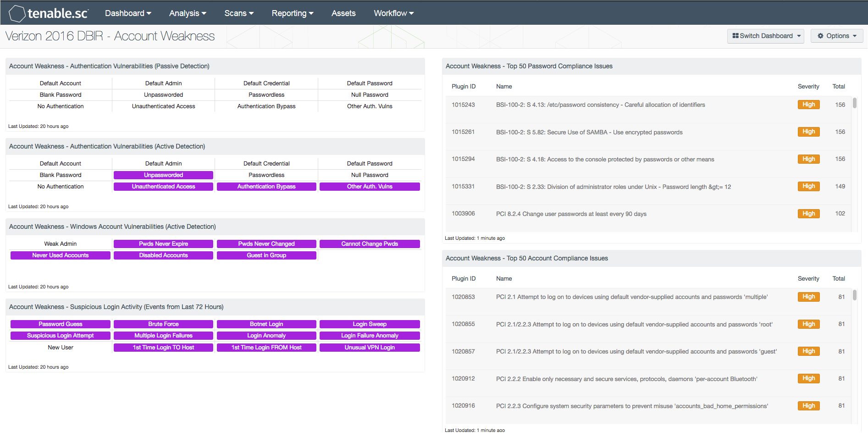868x437 pixels.
Task: Open the Unusual VPN Login indicator
Action: (370, 348)
